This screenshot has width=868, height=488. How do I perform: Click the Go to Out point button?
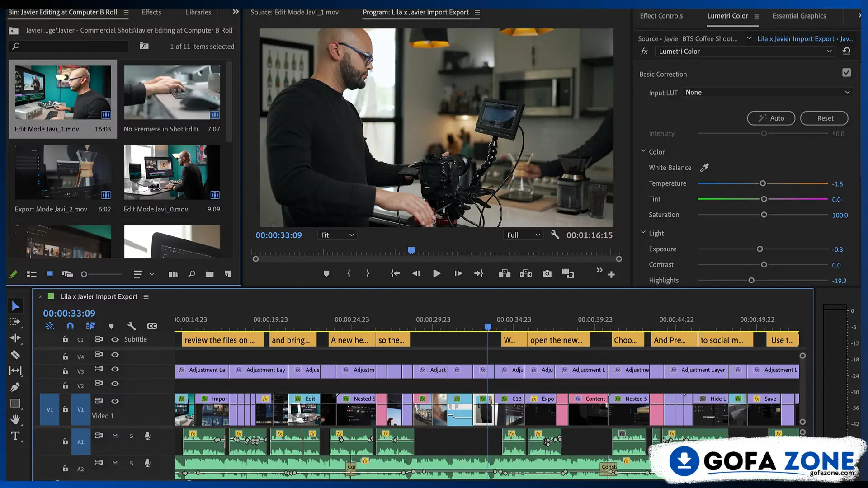click(479, 273)
